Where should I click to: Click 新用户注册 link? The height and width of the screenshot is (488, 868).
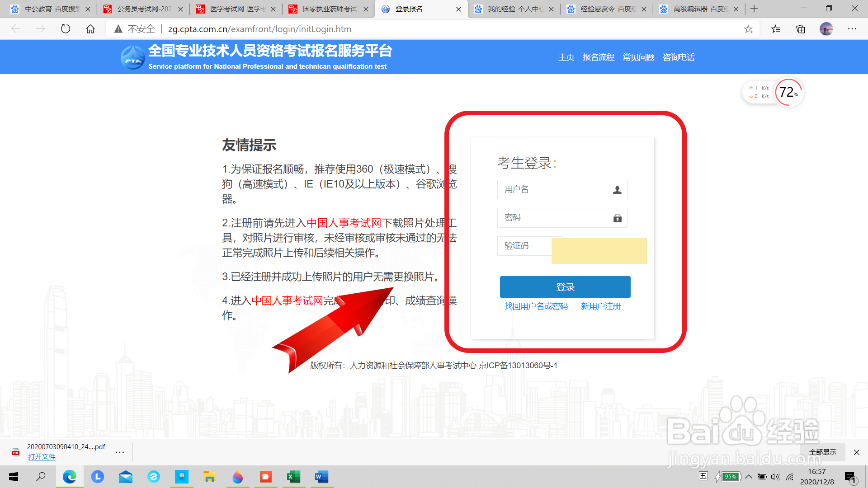[601, 306]
